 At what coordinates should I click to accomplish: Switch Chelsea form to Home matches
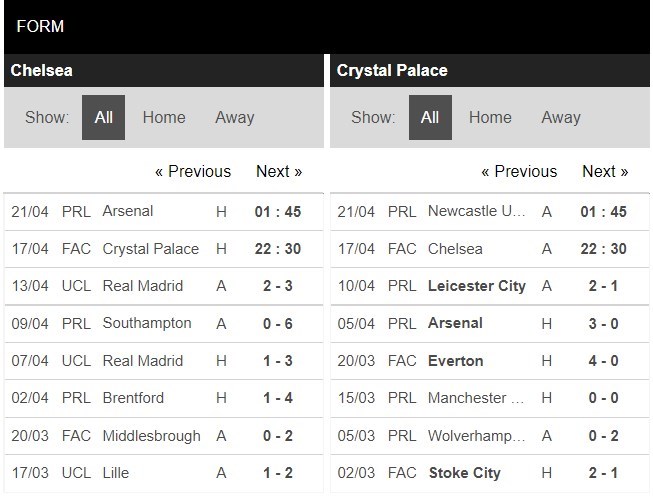[164, 117]
